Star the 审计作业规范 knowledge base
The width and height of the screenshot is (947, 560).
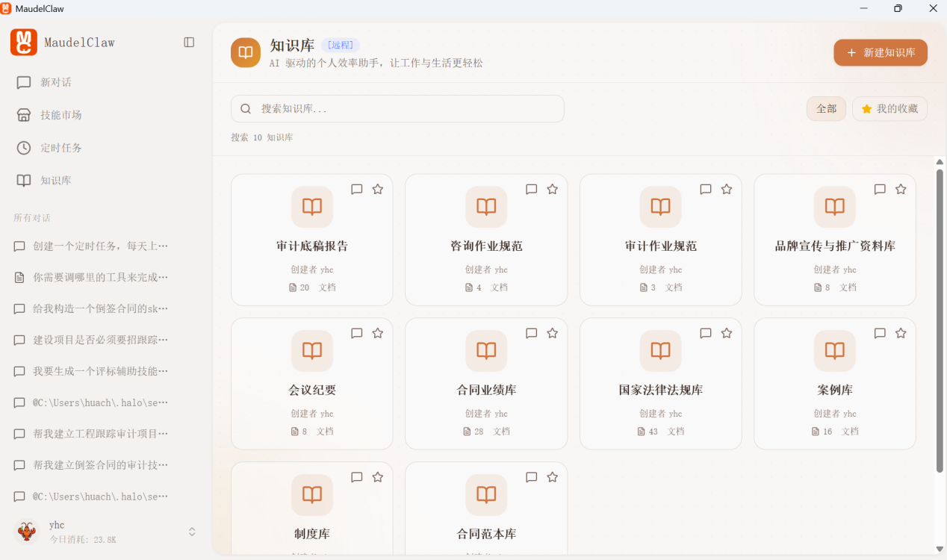click(727, 190)
